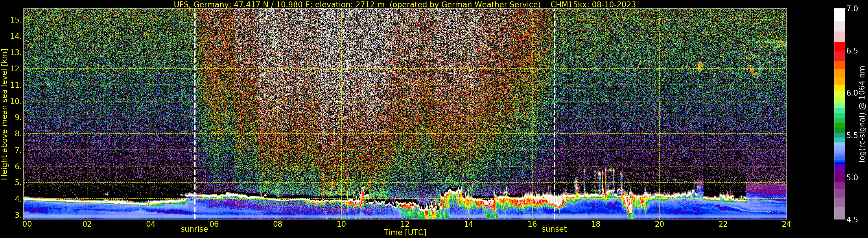Click the '6.' height tick label
This screenshot has height=238, width=868.
(x=18, y=166)
